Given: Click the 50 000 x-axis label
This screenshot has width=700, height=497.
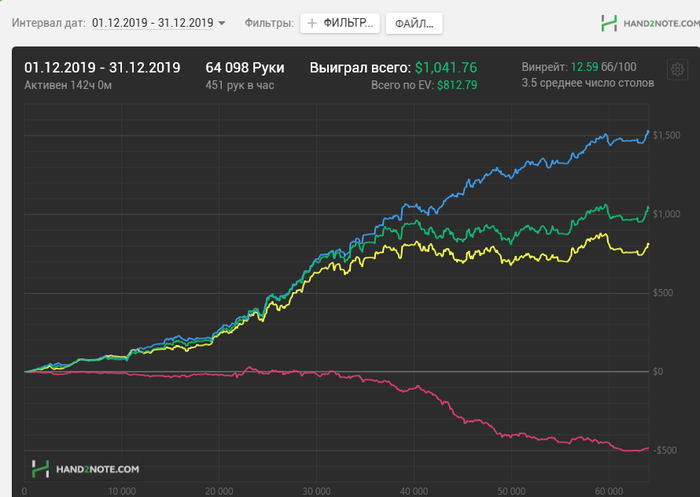Looking at the screenshot, I should pyautogui.click(x=511, y=491).
